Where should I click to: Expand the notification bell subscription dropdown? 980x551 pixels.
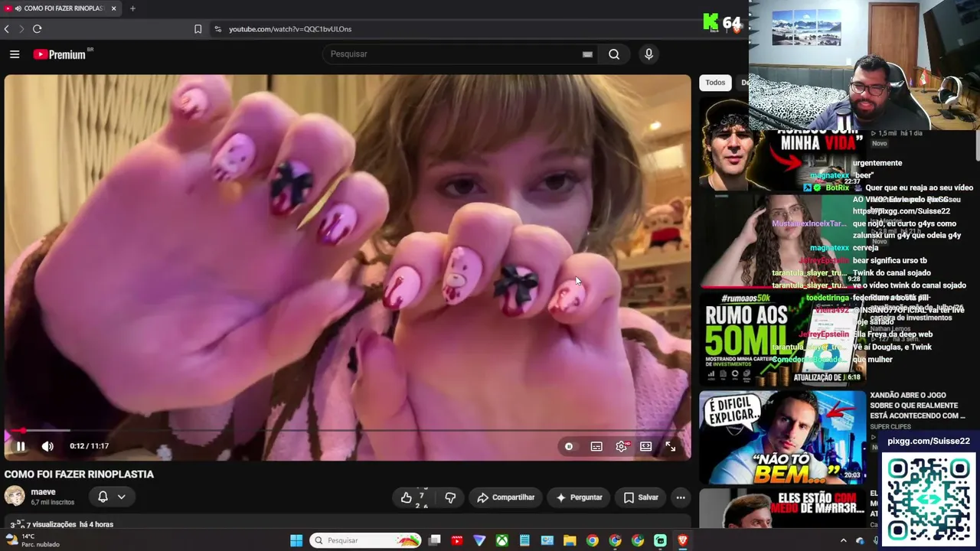(x=112, y=497)
